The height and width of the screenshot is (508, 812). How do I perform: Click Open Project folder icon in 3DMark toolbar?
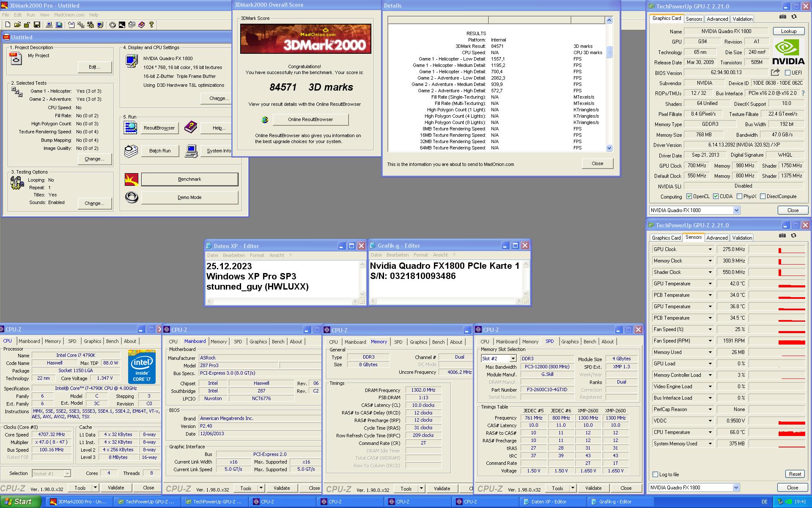17,25
